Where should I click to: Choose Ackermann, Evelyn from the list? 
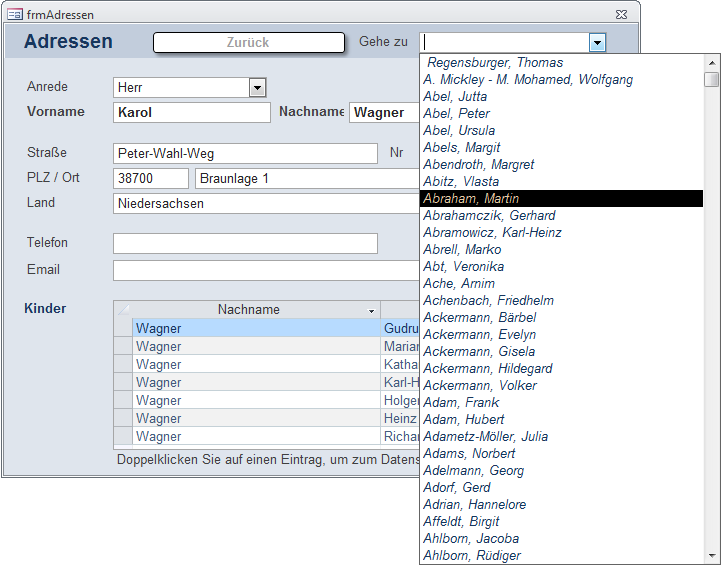tap(562, 335)
